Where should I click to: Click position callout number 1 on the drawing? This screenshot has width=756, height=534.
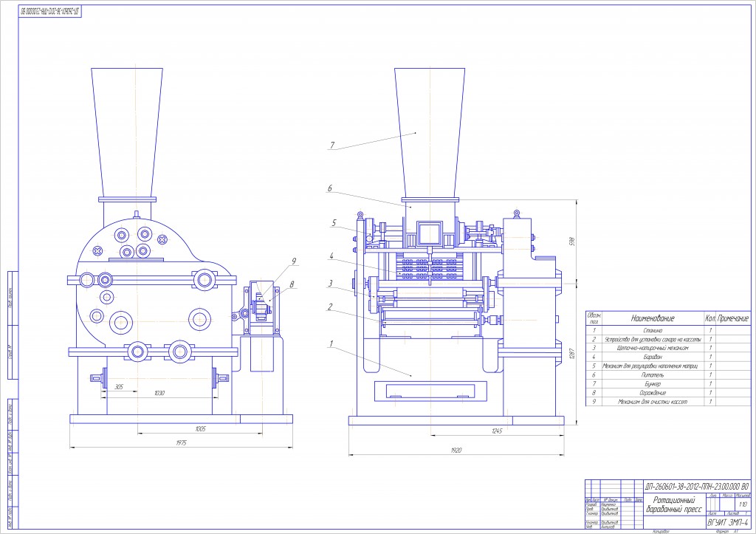click(x=332, y=343)
